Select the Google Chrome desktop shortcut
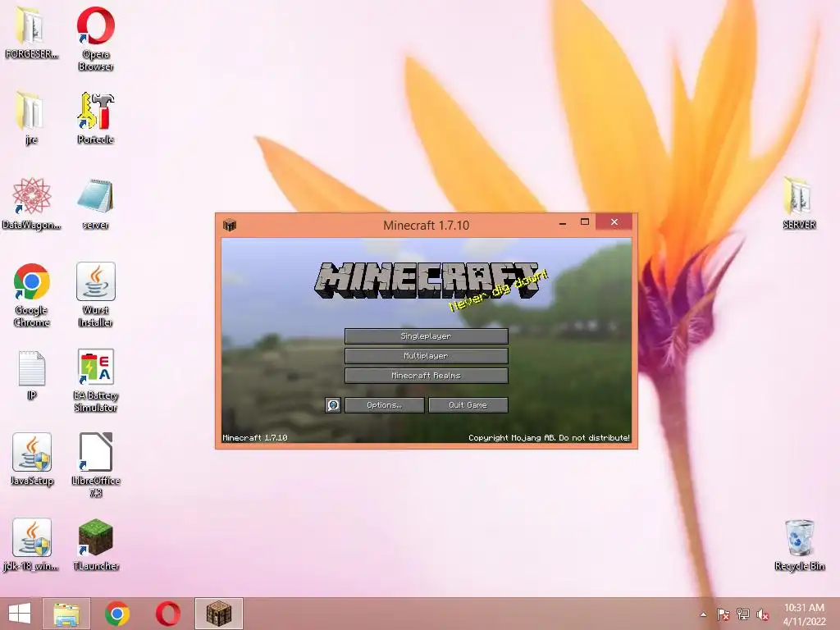840x630 pixels. coord(31,294)
